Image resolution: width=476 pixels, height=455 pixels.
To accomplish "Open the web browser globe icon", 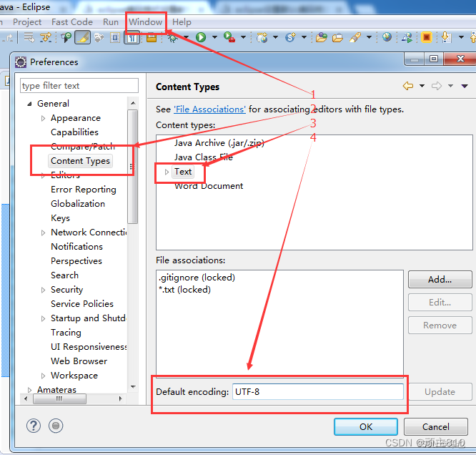I will pos(387,37).
